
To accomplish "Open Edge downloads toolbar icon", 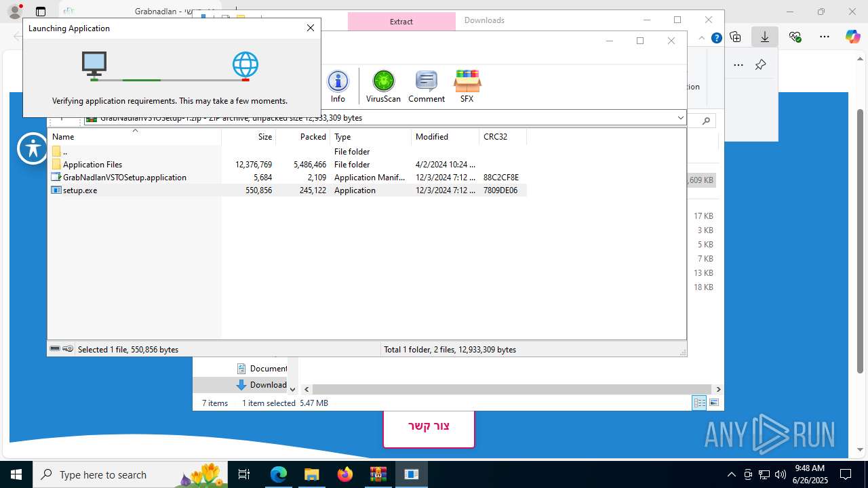I will [765, 37].
